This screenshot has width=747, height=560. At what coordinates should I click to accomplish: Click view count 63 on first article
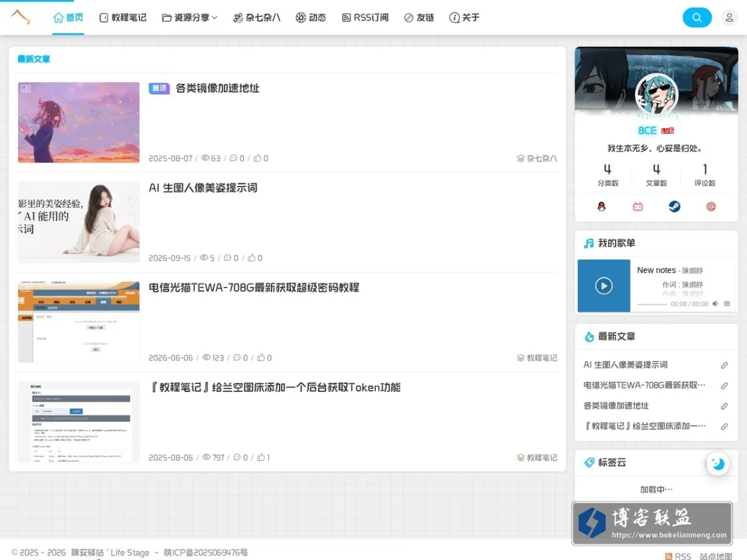211,159
